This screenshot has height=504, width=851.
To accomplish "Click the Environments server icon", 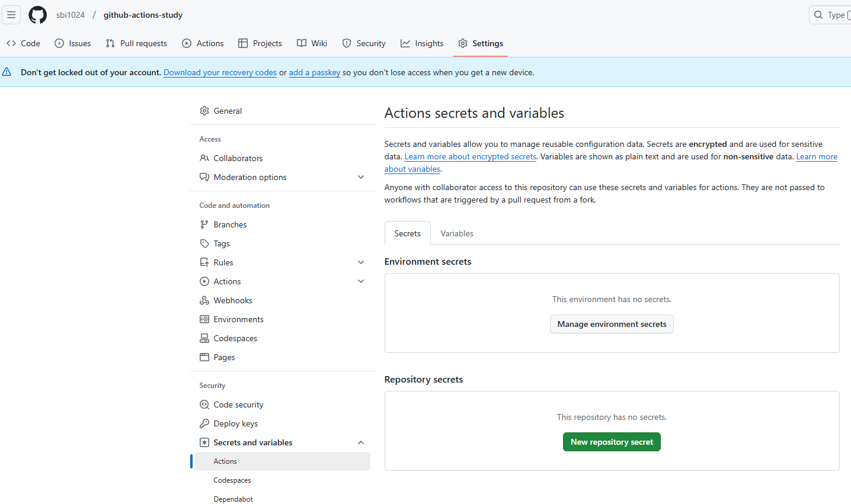I will tap(204, 319).
